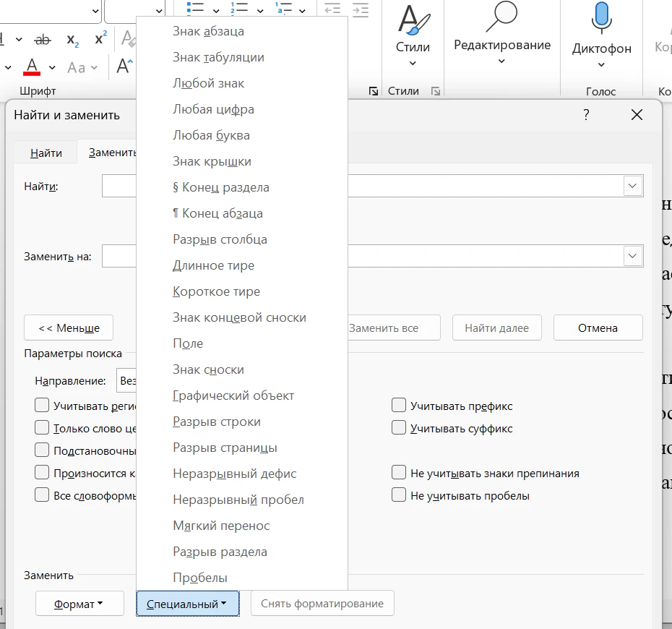Click the Отмена button
The width and height of the screenshot is (672, 629).
[598, 328]
